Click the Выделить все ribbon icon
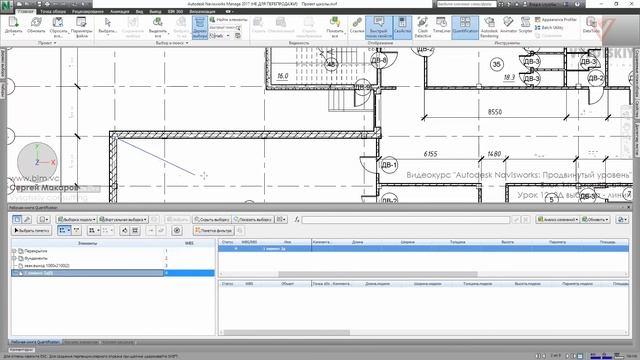The height and width of the screenshot is (360, 640). (x=158, y=26)
